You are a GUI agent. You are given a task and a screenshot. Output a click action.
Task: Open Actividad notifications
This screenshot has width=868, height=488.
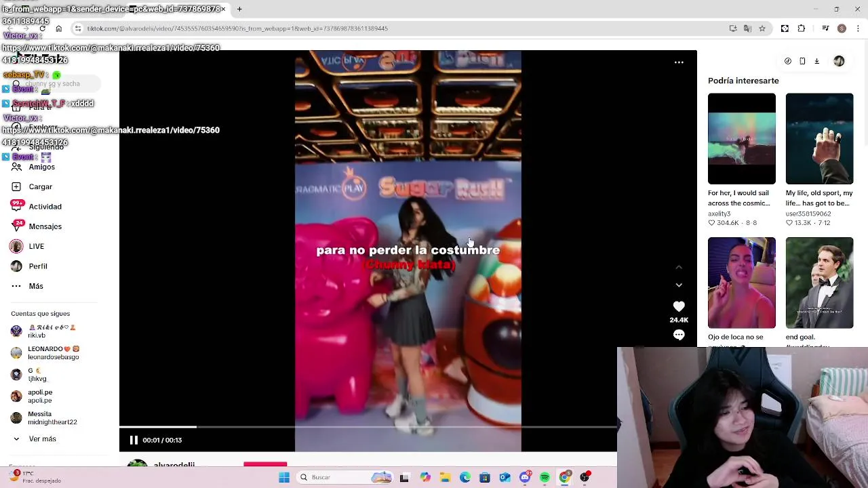(36, 207)
